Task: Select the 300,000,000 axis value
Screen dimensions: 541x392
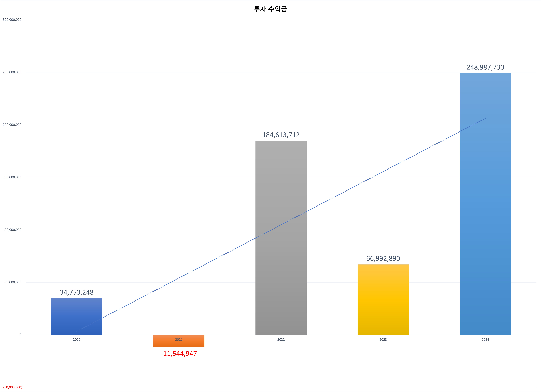Action: (x=12, y=20)
